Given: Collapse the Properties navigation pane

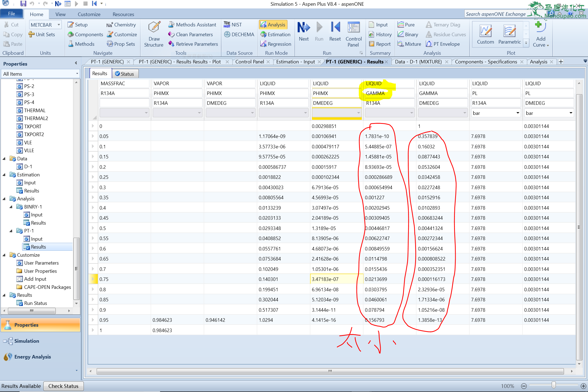Looking at the screenshot, I should tap(76, 63).
